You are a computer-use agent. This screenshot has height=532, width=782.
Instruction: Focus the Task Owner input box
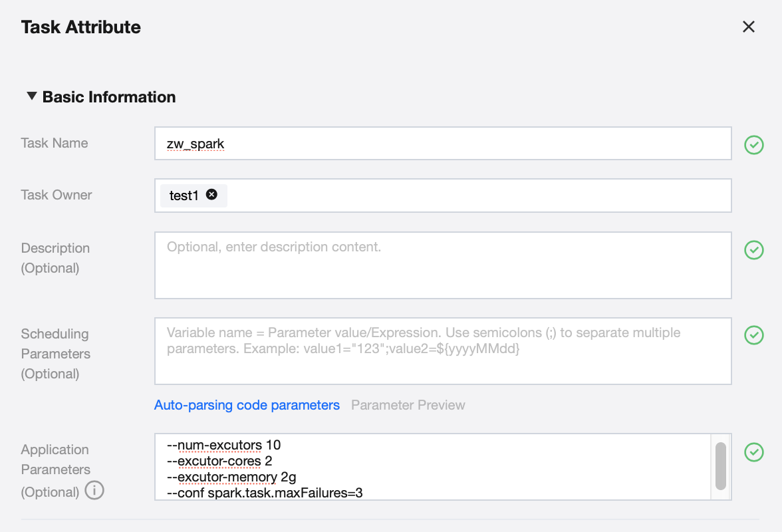(479, 196)
